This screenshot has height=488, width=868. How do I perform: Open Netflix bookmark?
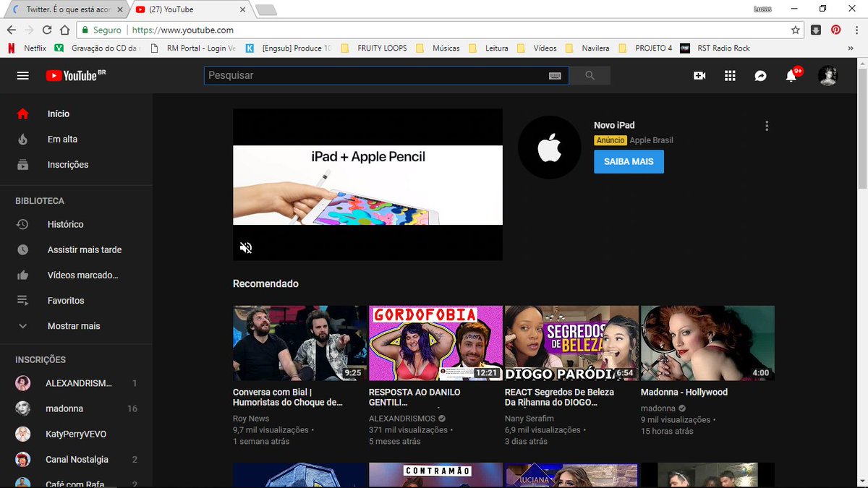coord(27,48)
